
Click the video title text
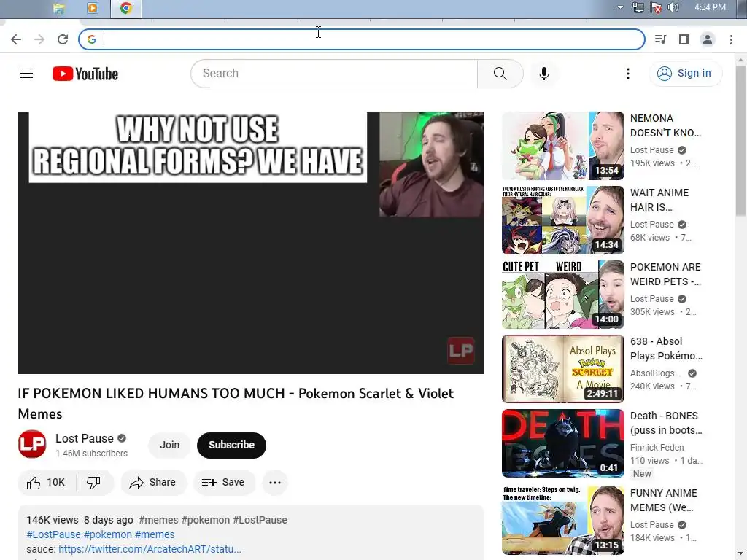pyautogui.click(x=236, y=403)
